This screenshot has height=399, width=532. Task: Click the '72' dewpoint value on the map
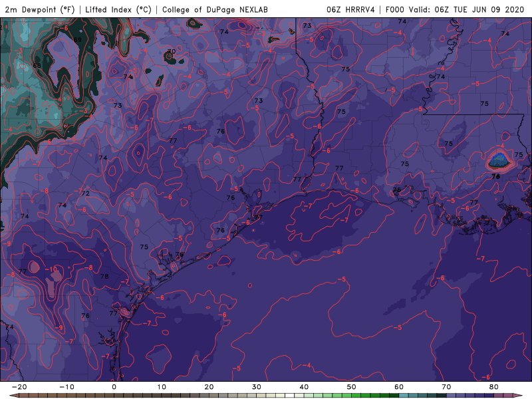click(x=86, y=194)
